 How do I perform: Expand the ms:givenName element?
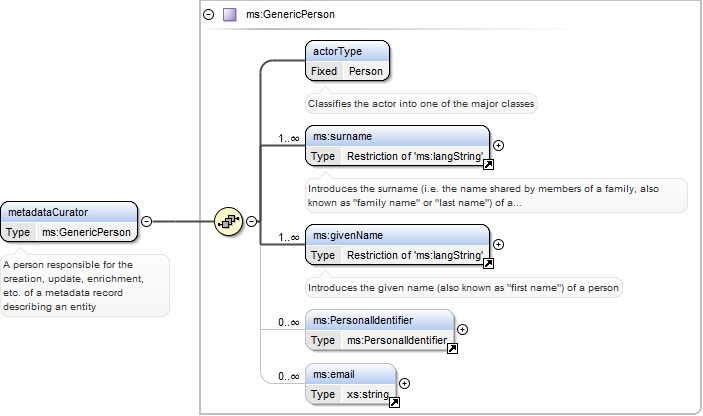click(498, 244)
